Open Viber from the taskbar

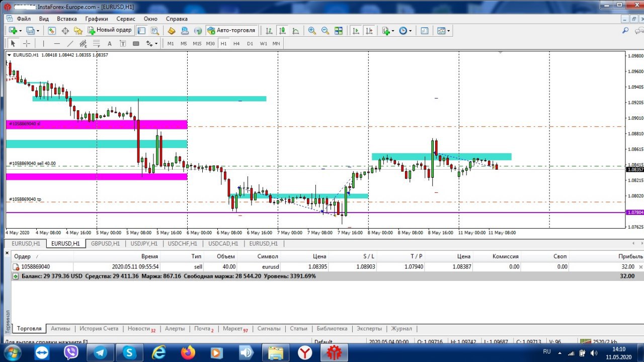(x=71, y=352)
